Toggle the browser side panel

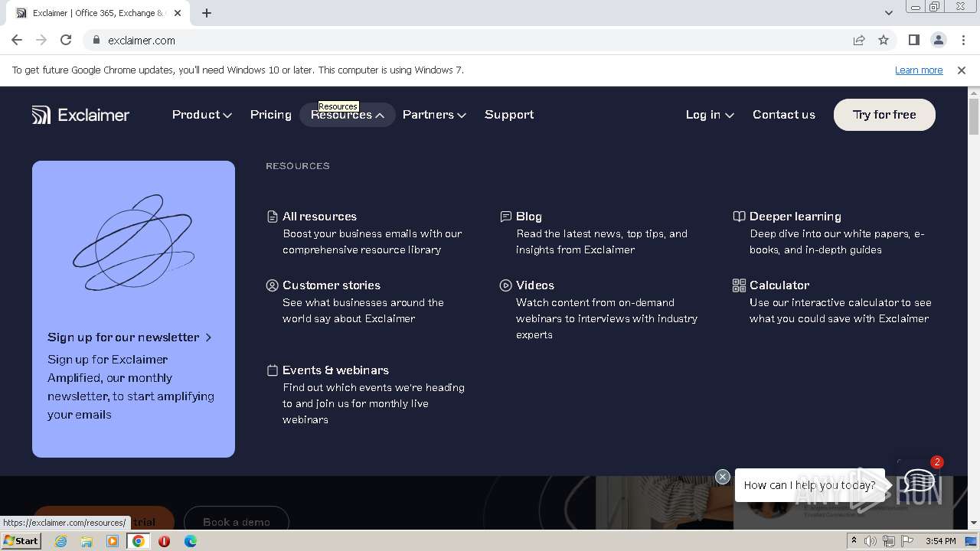click(x=913, y=40)
